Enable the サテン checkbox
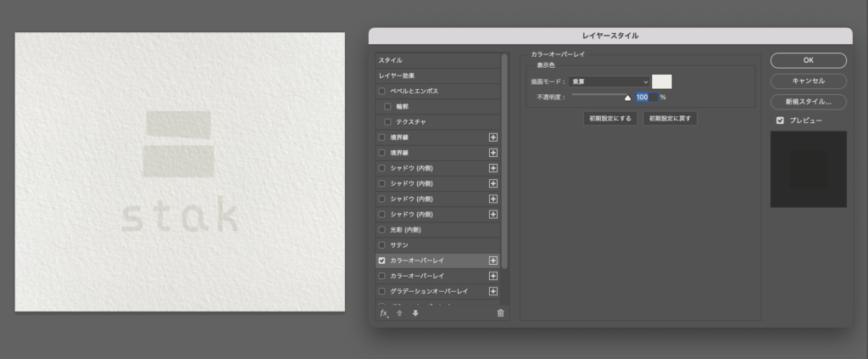 [382, 245]
